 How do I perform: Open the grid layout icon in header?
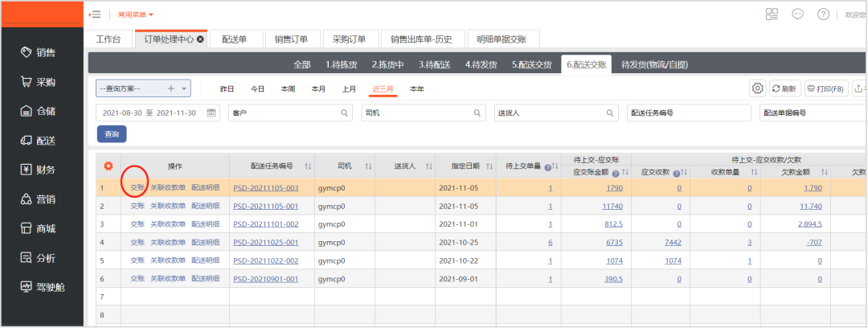click(772, 14)
